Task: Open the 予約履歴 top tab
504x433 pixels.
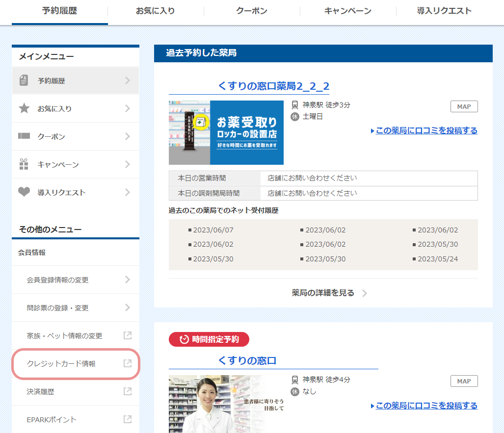Action: tap(60, 11)
